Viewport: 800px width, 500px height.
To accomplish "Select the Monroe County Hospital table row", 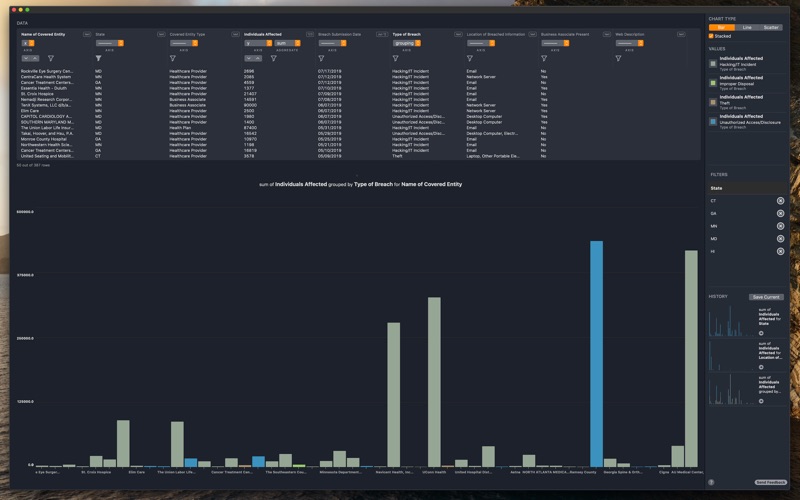I will point(358,139).
